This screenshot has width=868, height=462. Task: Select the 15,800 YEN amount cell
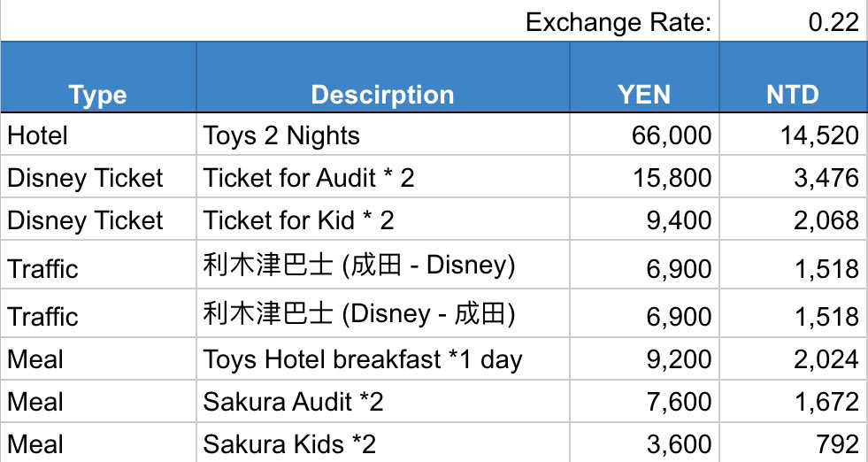(643, 178)
